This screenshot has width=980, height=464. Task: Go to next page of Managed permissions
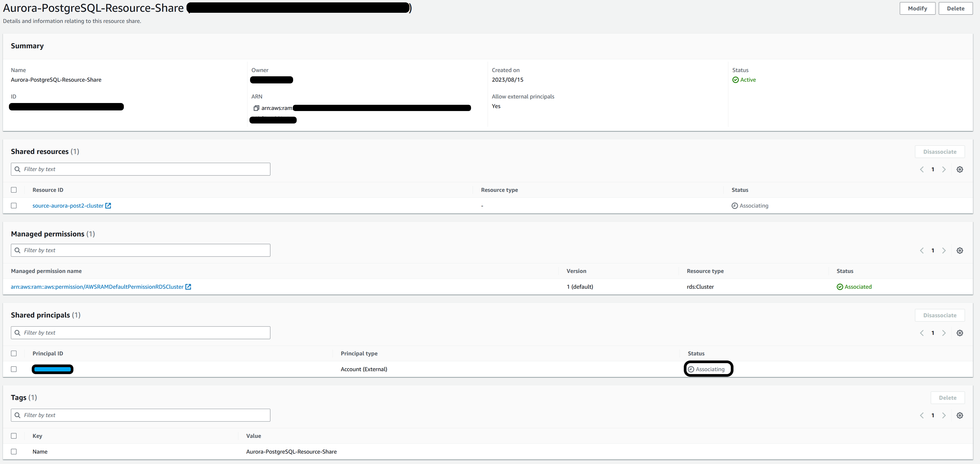pyautogui.click(x=944, y=250)
